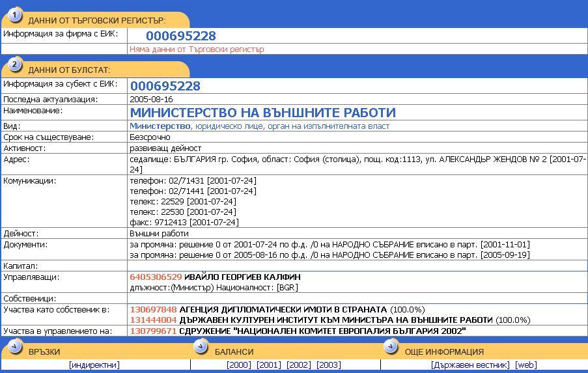Click the Последна актуализация: label
Image resolution: width=588 pixels, height=373 pixels.
50,100
